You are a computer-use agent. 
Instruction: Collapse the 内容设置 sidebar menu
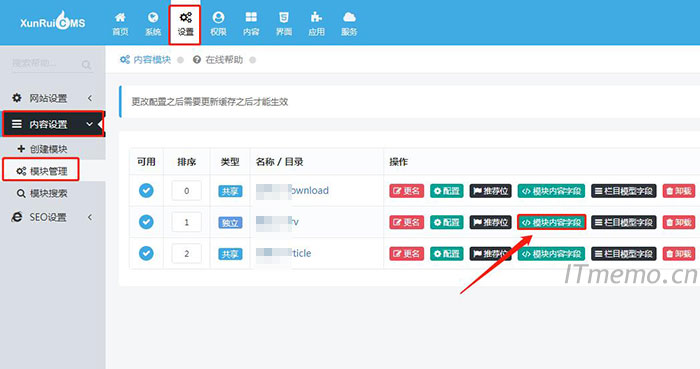pos(53,124)
